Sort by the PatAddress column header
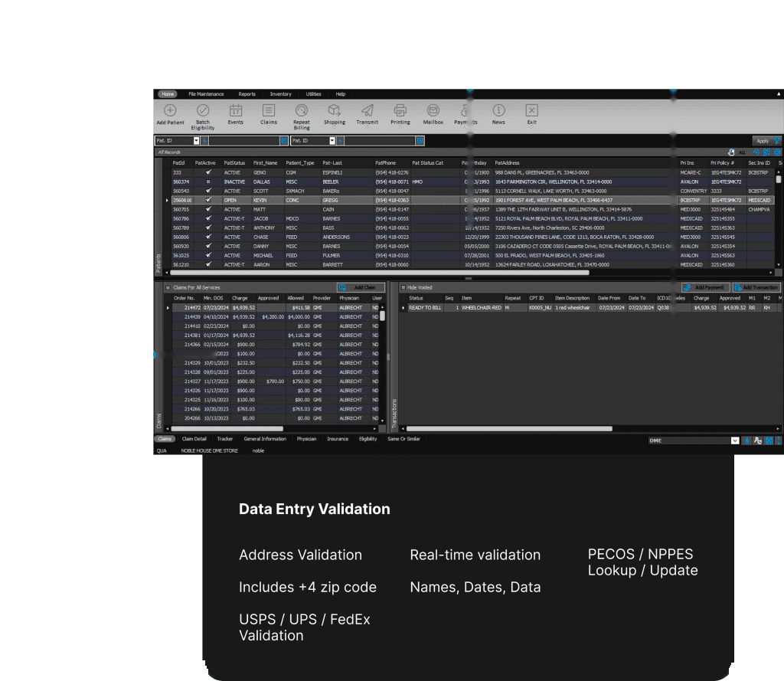784x681 pixels. (507, 163)
